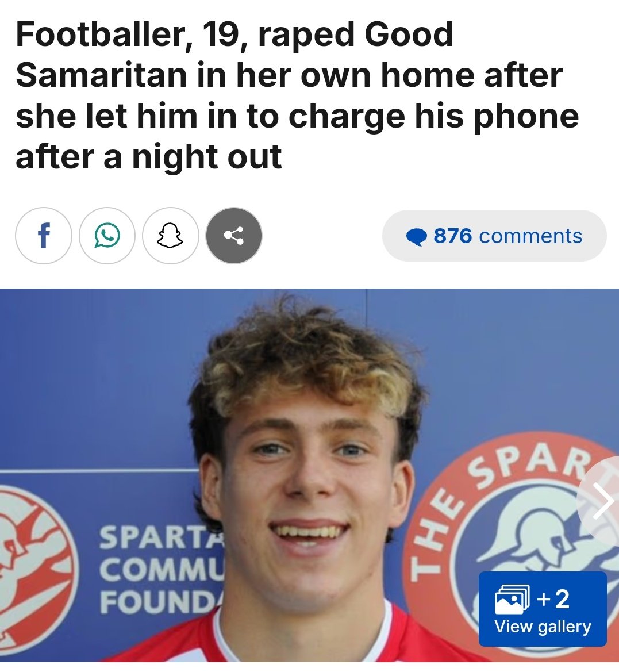
Task: Tap the Sparta Community Foundation text
Action: tap(162, 570)
